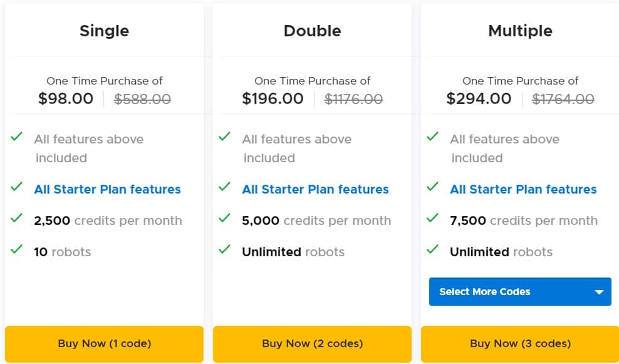Click the checkmark beside Double plan's Unlimited robots

tap(224, 251)
